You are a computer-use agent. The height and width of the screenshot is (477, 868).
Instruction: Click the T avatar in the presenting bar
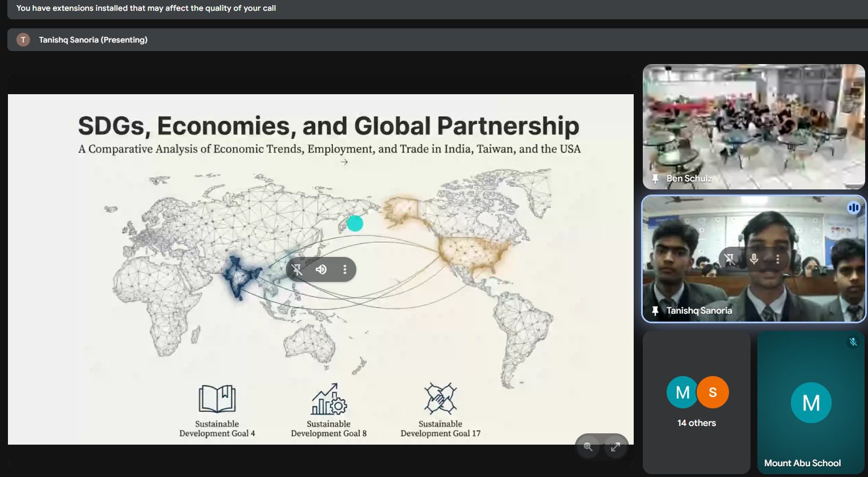[23, 40]
